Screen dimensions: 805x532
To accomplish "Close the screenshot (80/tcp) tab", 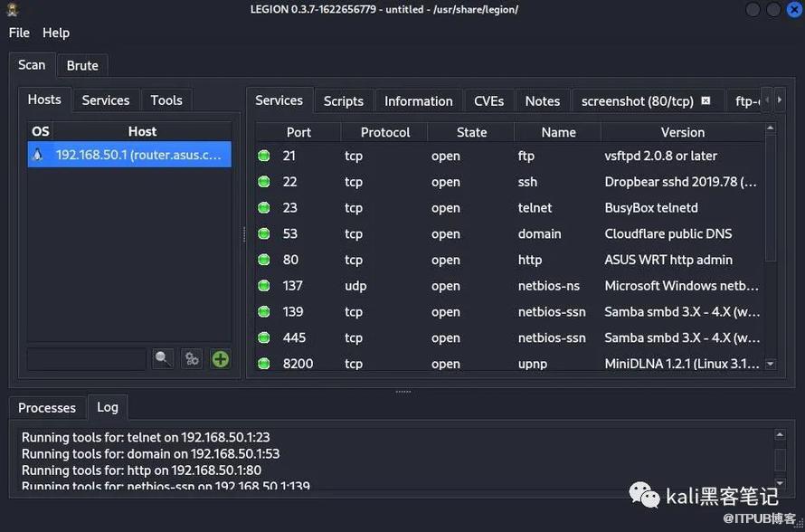I will click(x=706, y=100).
